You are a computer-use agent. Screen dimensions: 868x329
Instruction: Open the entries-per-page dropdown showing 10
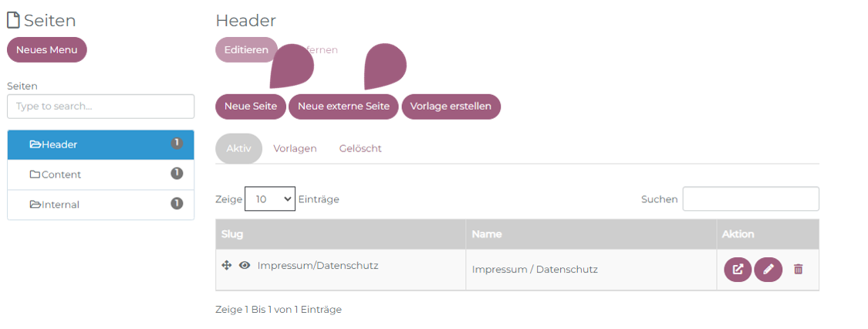pos(270,198)
